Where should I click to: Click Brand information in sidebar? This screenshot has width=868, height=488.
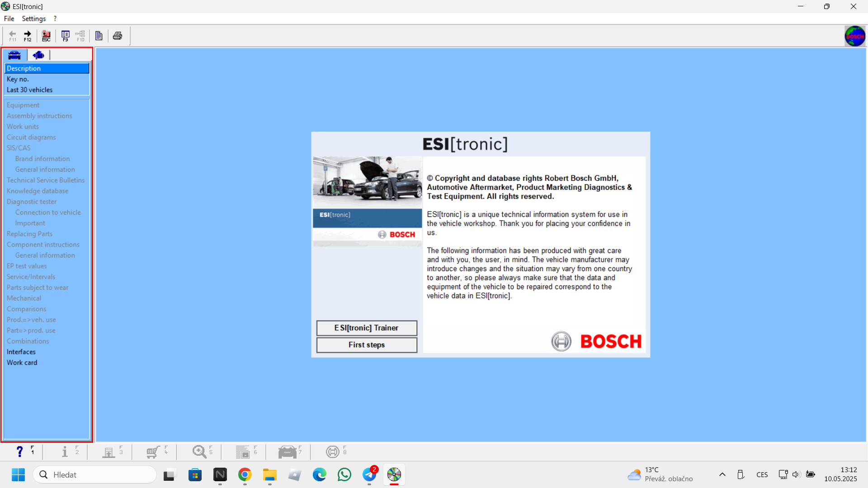point(42,159)
